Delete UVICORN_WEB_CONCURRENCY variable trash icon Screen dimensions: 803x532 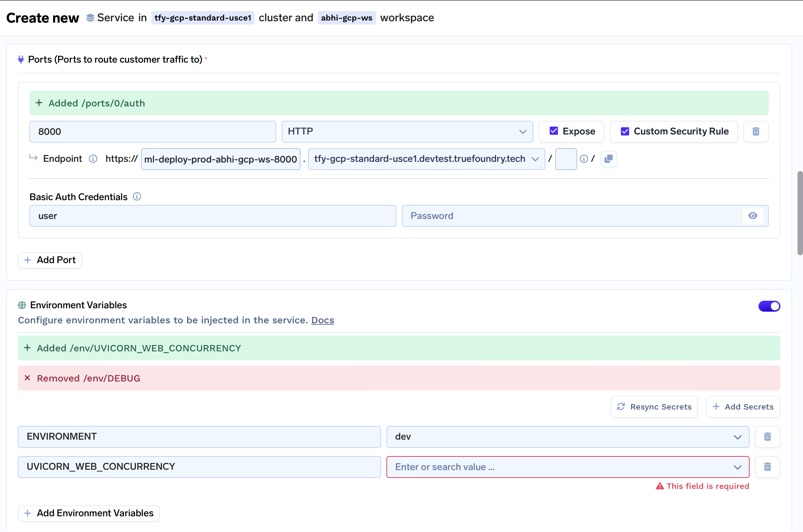[767, 467]
